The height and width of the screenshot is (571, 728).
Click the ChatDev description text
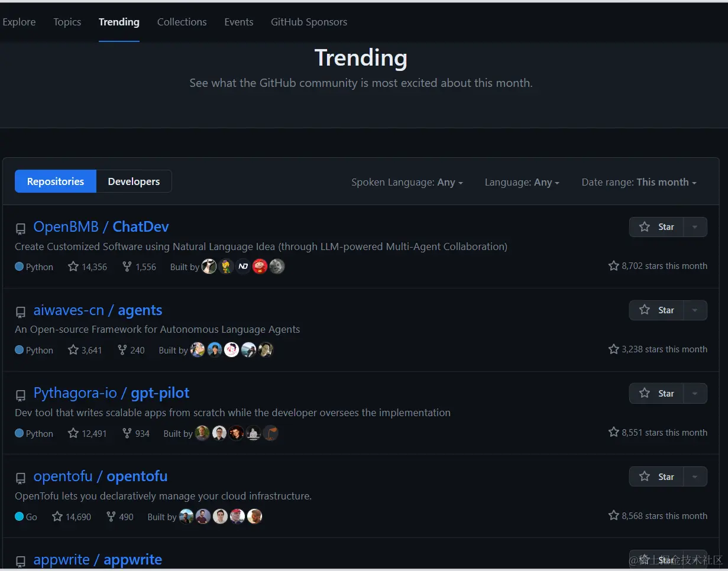[x=261, y=246]
